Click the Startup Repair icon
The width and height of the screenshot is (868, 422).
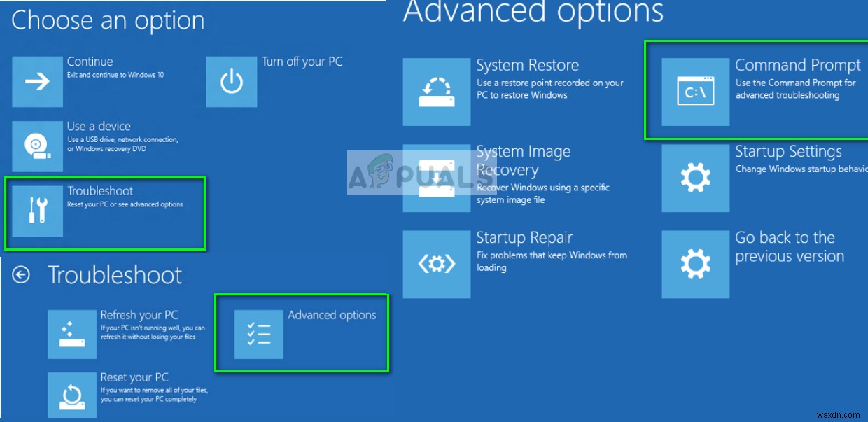pyautogui.click(x=437, y=264)
